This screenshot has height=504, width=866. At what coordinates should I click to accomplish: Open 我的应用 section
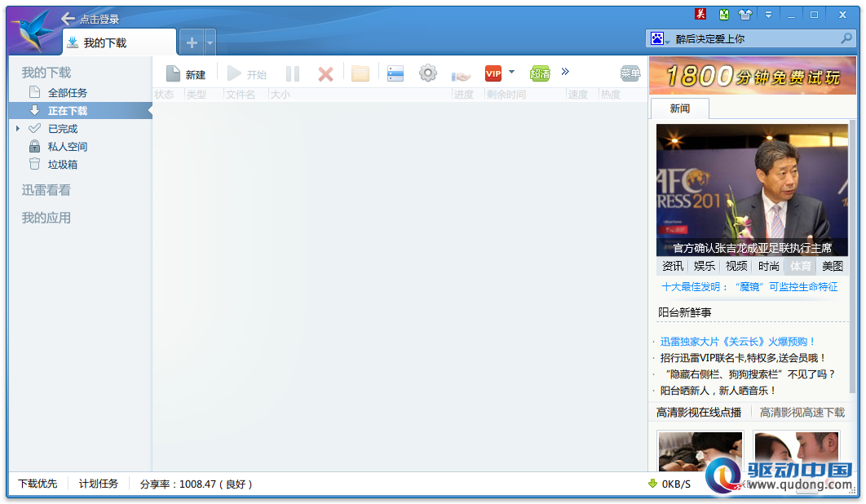point(46,218)
